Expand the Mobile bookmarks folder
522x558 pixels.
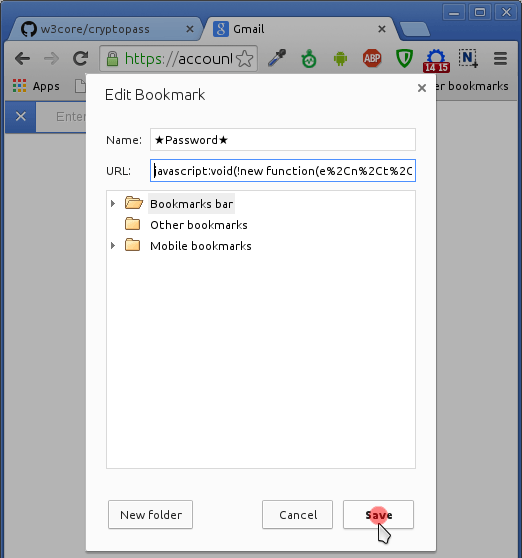113,246
